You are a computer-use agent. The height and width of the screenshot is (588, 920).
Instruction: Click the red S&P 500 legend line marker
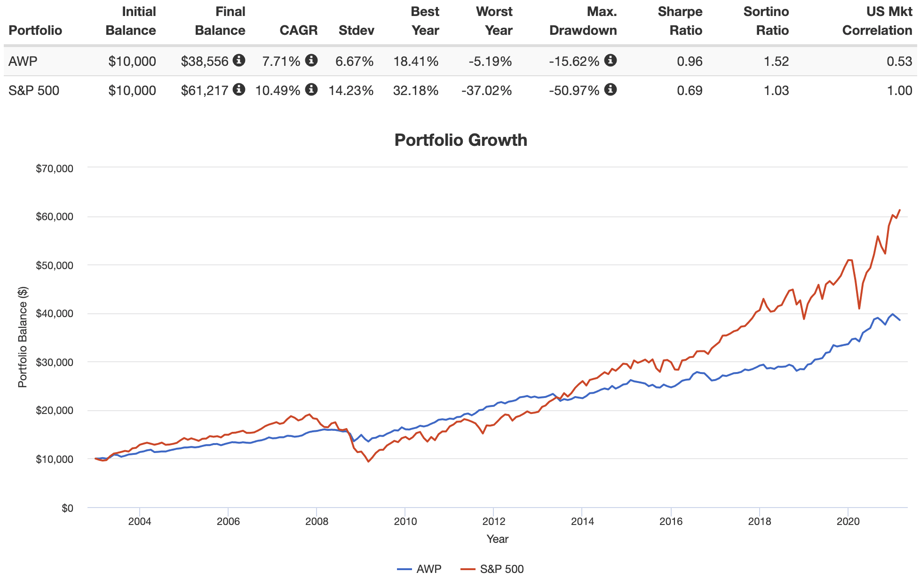pos(468,569)
